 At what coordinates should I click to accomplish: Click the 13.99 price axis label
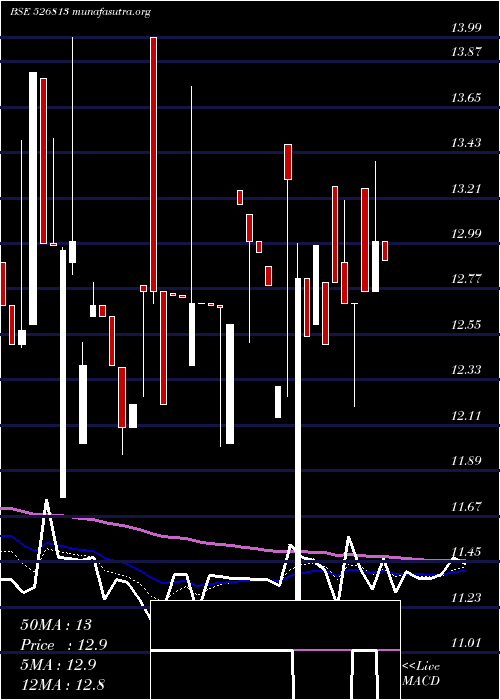coord(466,28)
